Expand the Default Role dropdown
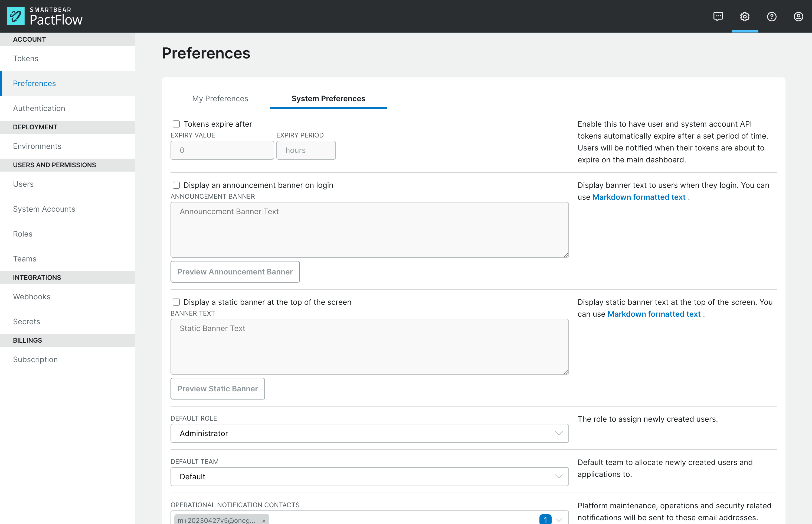Viewport: 812px width, 524px height. (369, 433)
